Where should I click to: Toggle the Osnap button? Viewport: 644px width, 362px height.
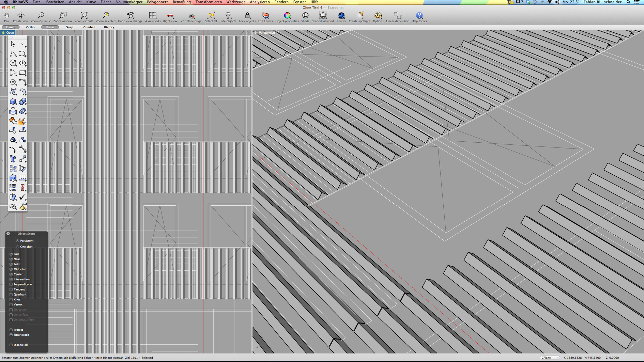(x=11, y=27)
